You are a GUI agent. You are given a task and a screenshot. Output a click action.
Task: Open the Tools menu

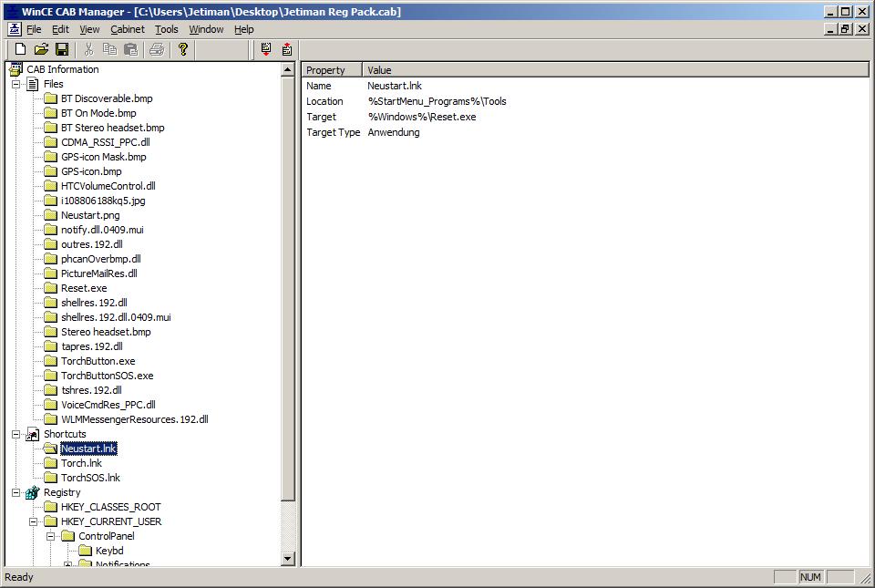pyautogui.click(x=166, y=29)
